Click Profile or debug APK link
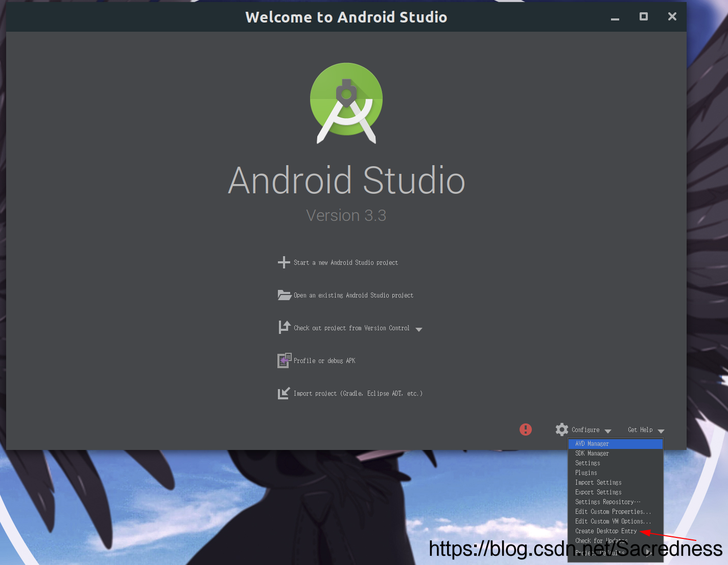 click(324, 361)
